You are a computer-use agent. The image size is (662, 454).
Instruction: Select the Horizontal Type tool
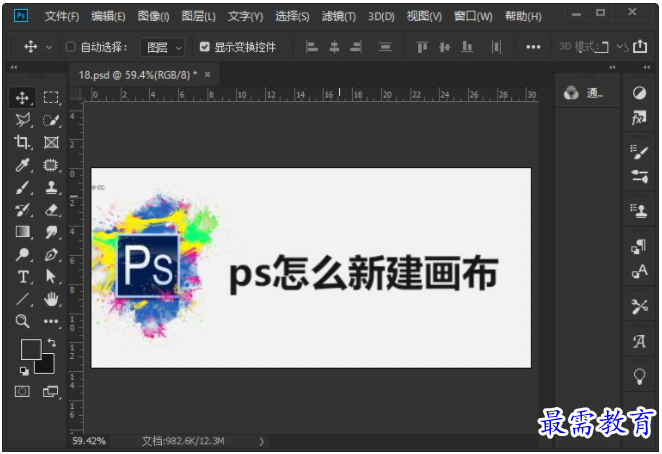coord(23,277)
